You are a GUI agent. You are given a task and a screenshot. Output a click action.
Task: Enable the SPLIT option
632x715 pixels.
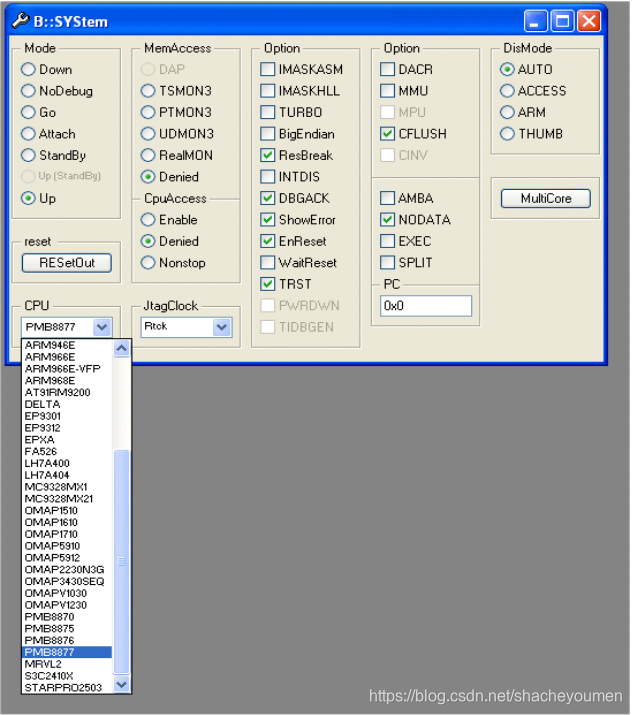tap(388, 263)
